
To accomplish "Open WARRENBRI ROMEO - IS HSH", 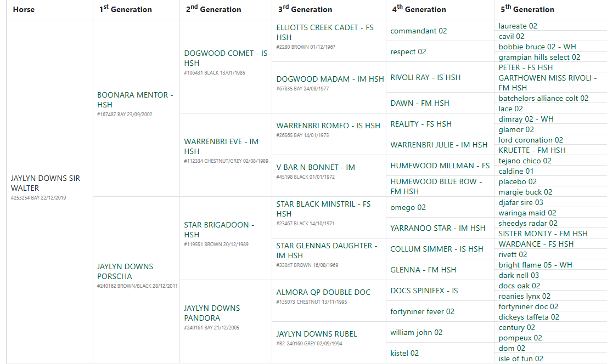I will [x=328, y=126].
